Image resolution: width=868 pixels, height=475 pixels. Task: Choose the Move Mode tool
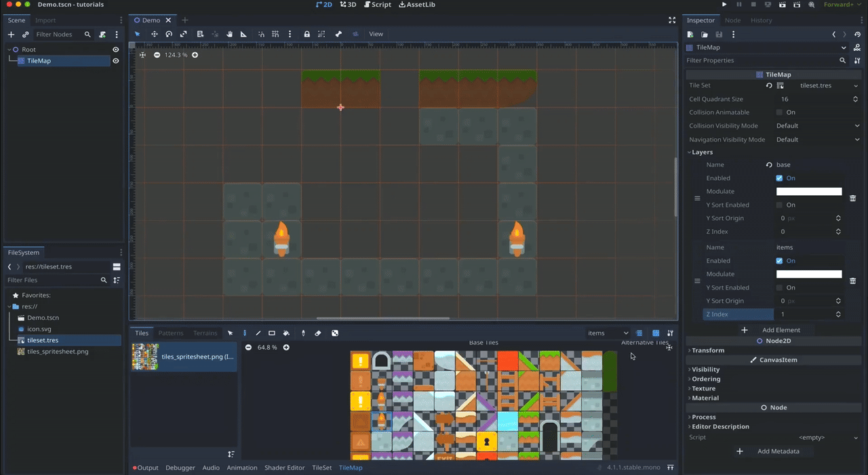[x=154, y=34]
